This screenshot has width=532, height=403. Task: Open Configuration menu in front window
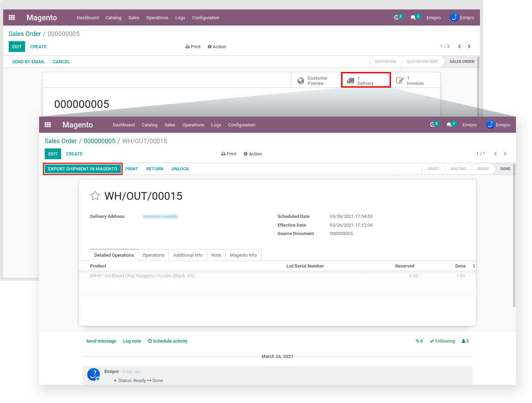(242, 125)
